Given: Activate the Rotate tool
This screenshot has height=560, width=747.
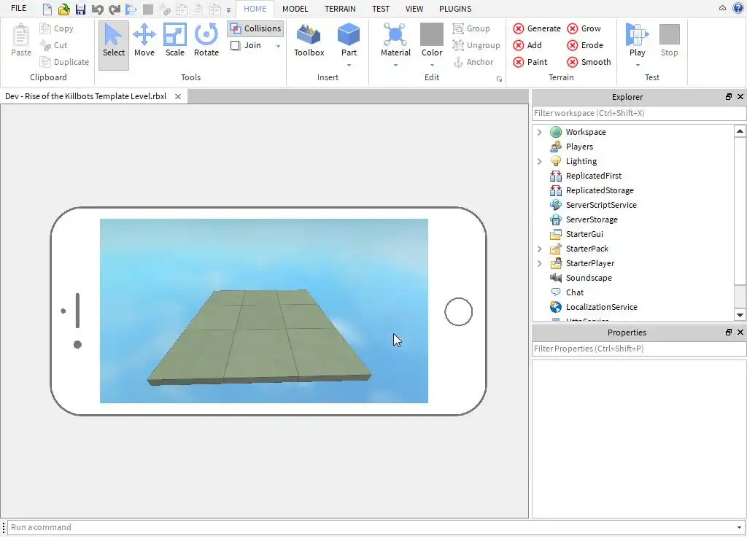Looking at the screenshot, I should (206, 41).
